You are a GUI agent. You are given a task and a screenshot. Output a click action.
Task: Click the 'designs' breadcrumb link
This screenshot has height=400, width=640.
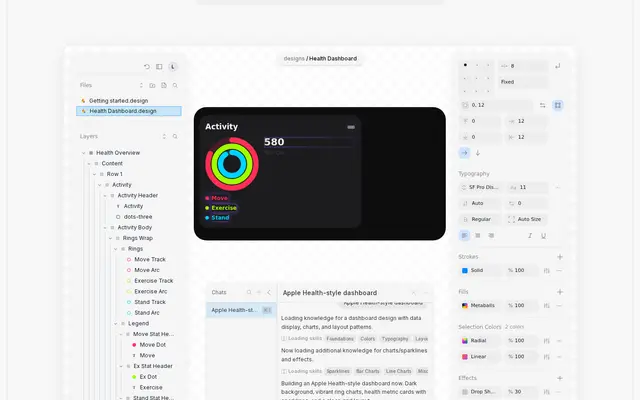(x=294, y=58)
